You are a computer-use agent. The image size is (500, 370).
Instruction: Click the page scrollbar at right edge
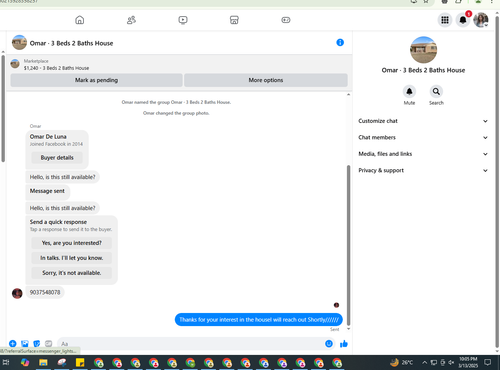(497, 182)
